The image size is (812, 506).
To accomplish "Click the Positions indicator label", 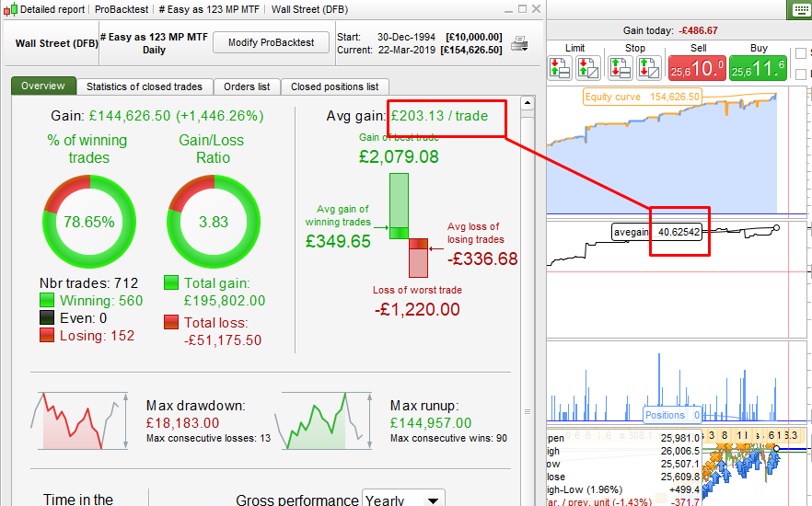I will [x=672, y=415].
